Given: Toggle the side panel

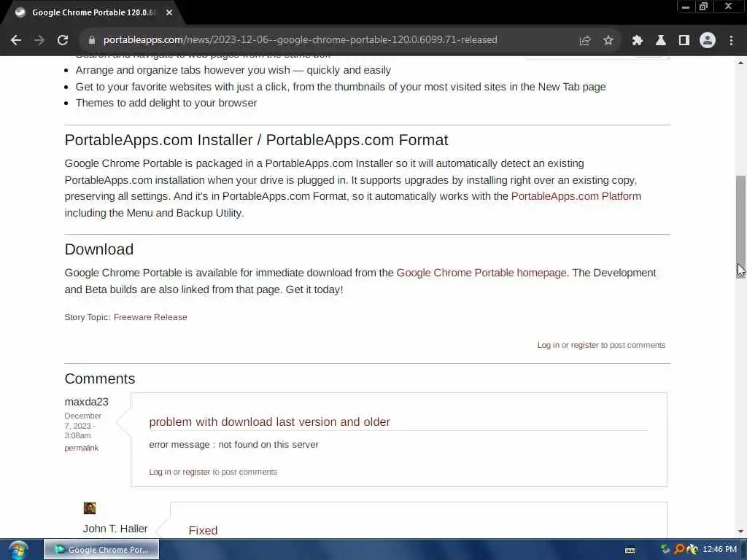Looking at the screenshot, I should pyautogui.click(x=684, y=41).
